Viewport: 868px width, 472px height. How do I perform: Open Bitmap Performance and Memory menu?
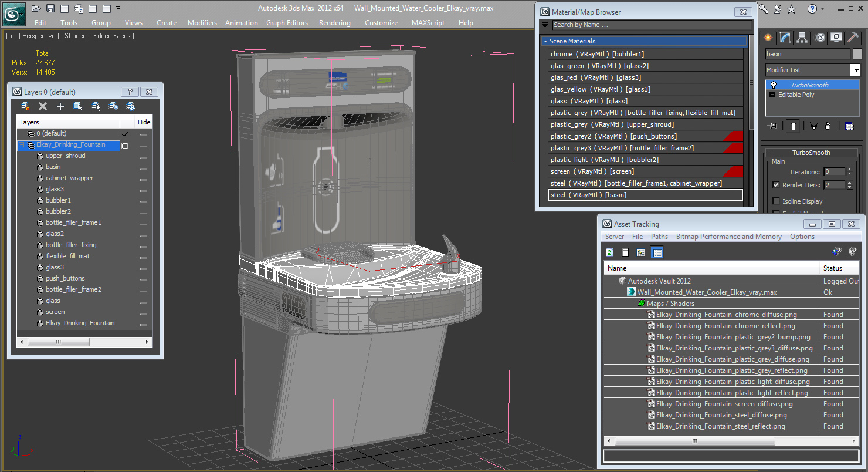tap(728, 237)
